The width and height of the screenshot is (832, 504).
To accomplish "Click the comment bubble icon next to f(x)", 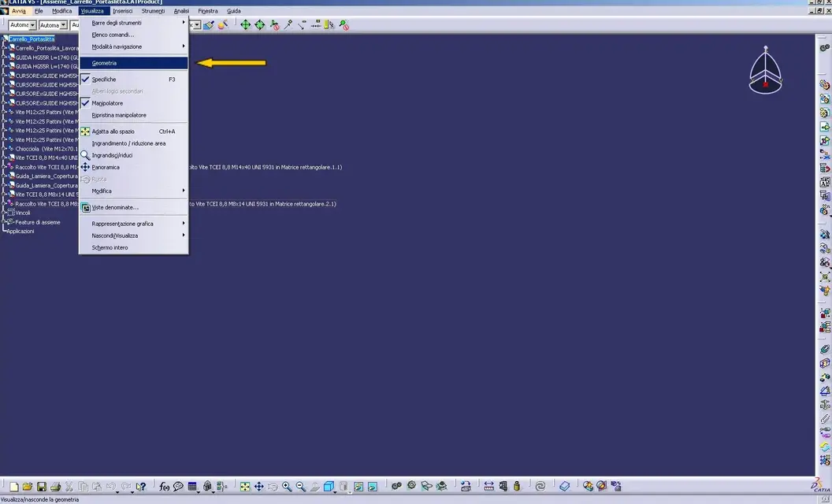I will pos(178,487).
